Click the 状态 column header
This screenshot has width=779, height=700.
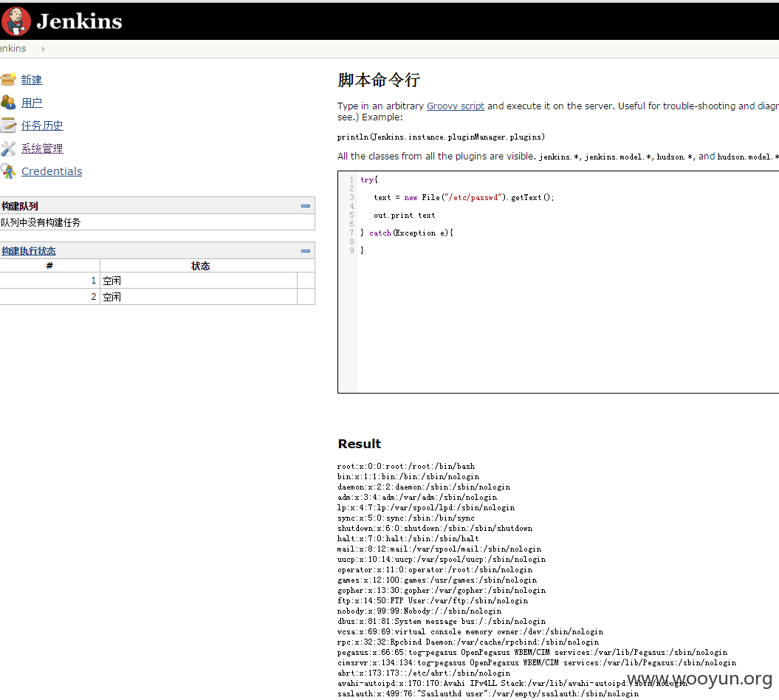[x=201, y=267]
